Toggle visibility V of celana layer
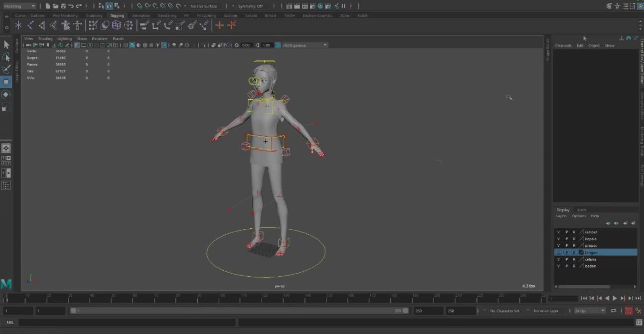Image resolution: width=644 pixels, height=334 pixels. click(x=558, y=259)
